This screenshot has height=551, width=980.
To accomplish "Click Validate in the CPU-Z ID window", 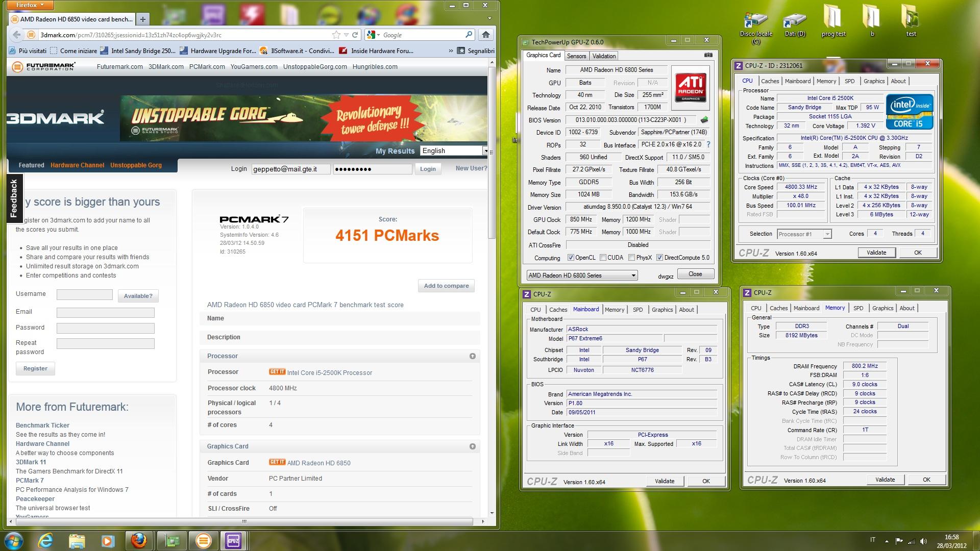I will (876, 253).
